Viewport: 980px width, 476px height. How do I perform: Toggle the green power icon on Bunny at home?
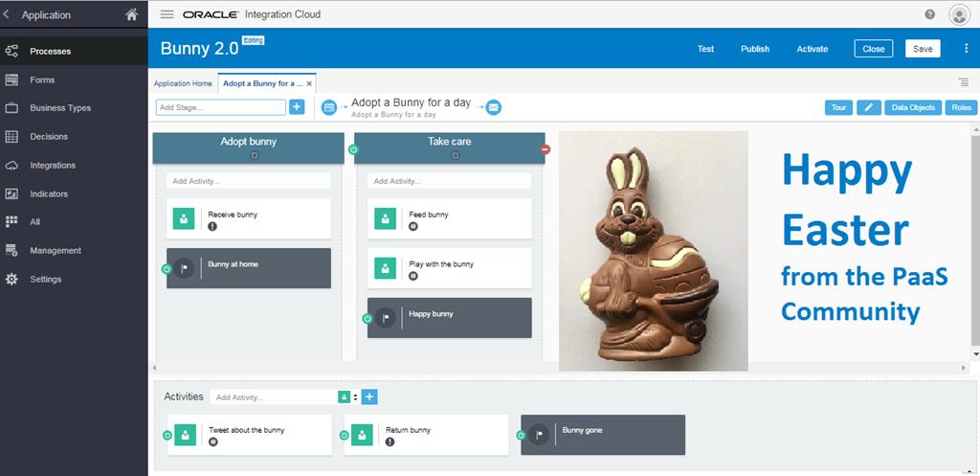coord(167,269)
